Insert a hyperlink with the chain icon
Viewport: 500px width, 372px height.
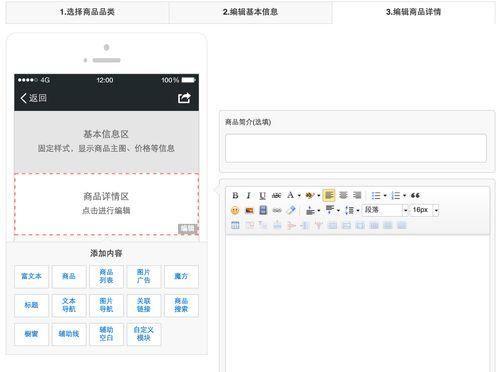click(x=277, y=210)
